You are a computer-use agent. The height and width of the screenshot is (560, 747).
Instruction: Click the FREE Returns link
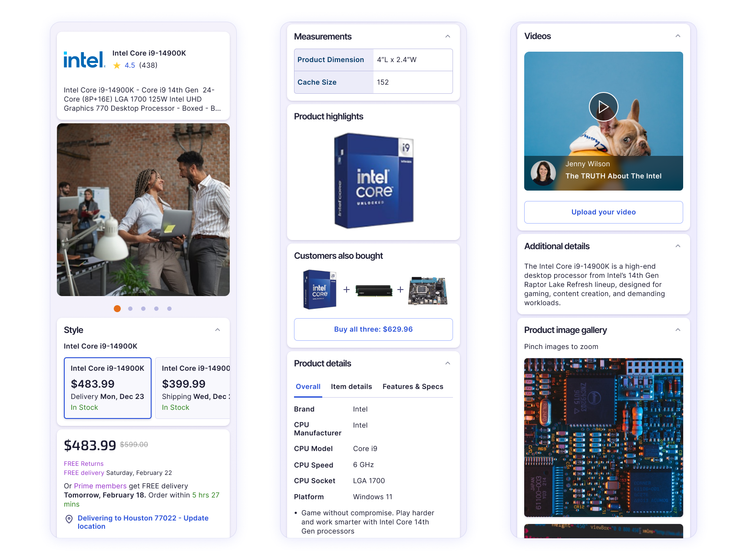tap(84, 464)
